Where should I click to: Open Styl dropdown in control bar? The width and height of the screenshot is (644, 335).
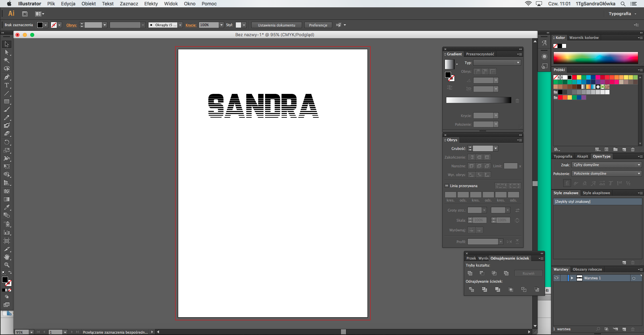244,25
